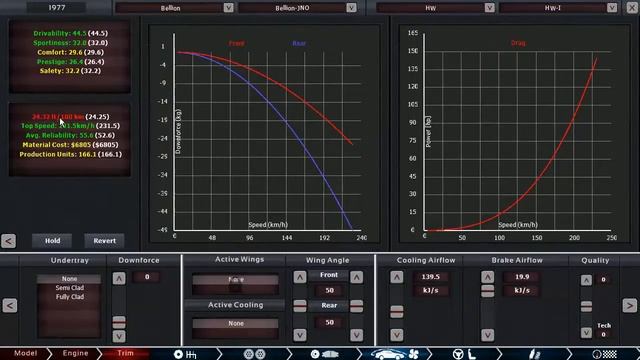Screen dimensions: 640x360
Task: Open the Bellon model dropdown
Action: (x=228, y=7)
